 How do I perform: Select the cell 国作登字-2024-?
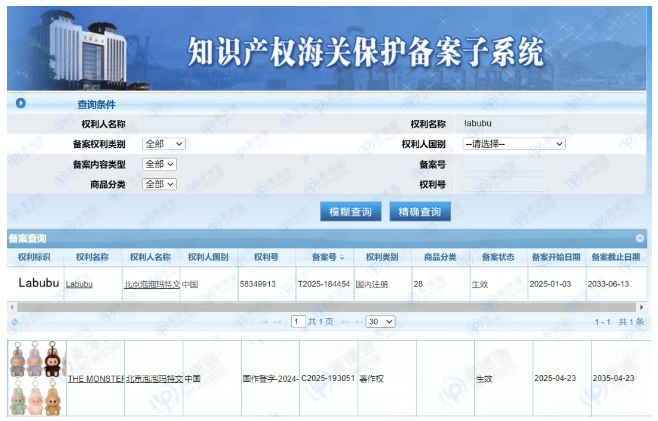[270, 379]
